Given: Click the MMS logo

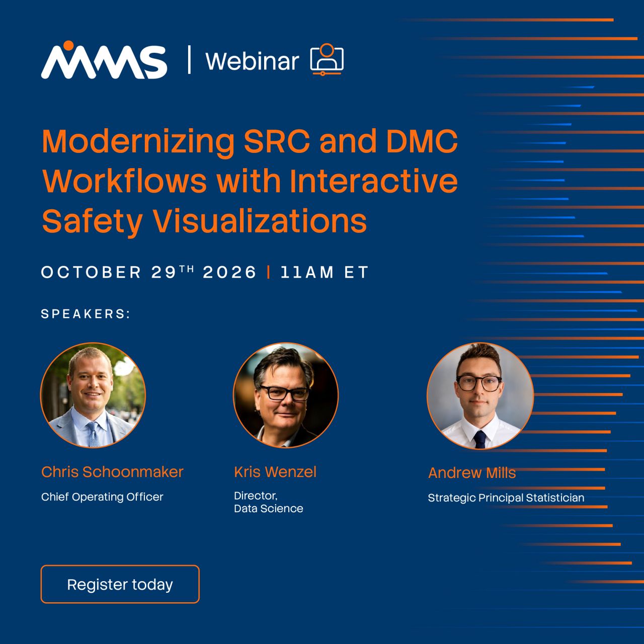Looking at the screenshot, I should coord(104,59).
